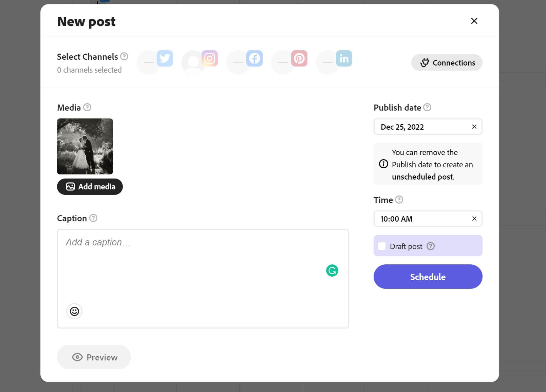Click the Schedule button
546x392 pixels.
pos(428,277)
